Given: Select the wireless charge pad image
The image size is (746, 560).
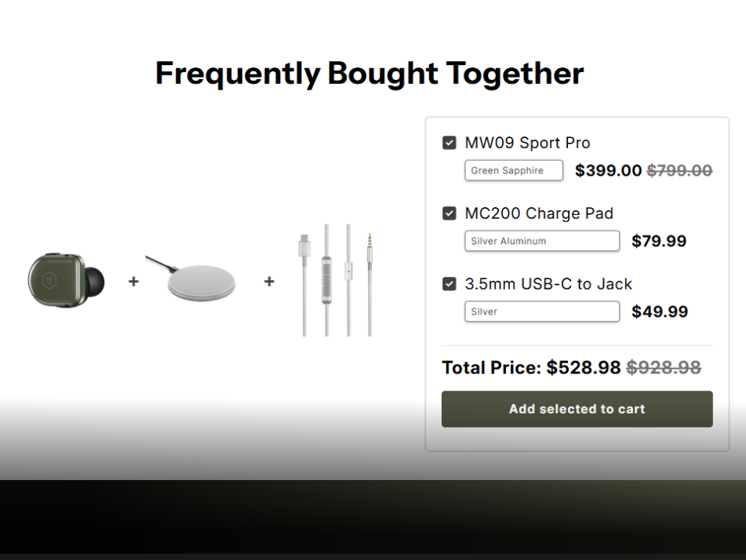Looking at the screenshot, I should [201, 281].
